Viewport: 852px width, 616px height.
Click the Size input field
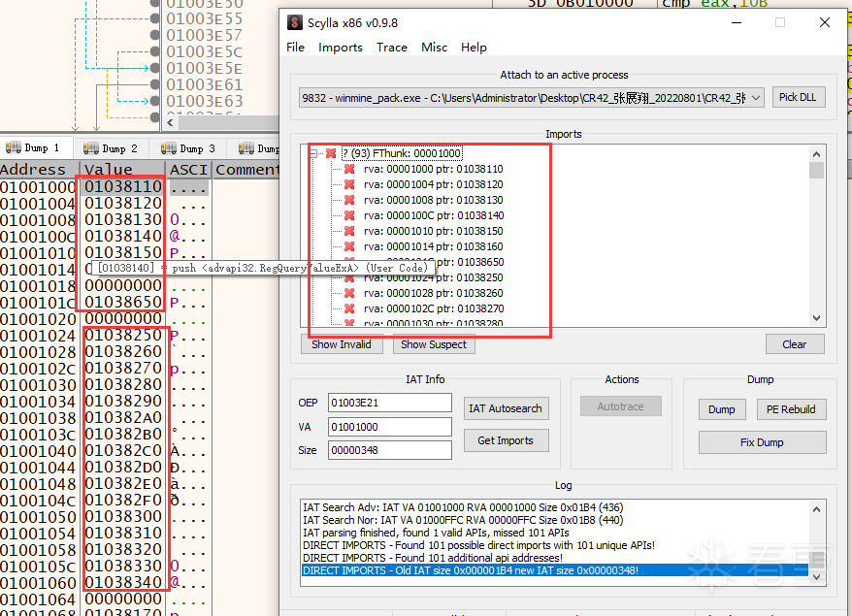tap(389, 450)
